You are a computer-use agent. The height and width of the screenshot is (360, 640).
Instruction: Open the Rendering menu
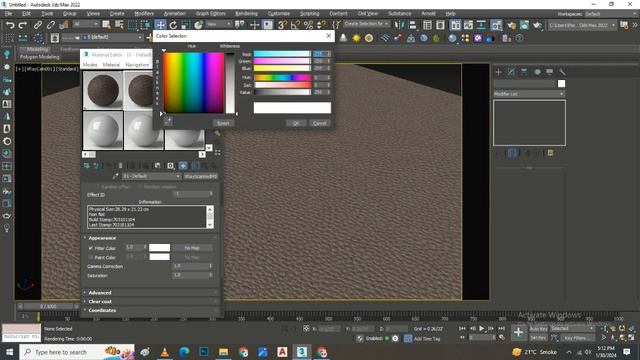tap(246, 14)
